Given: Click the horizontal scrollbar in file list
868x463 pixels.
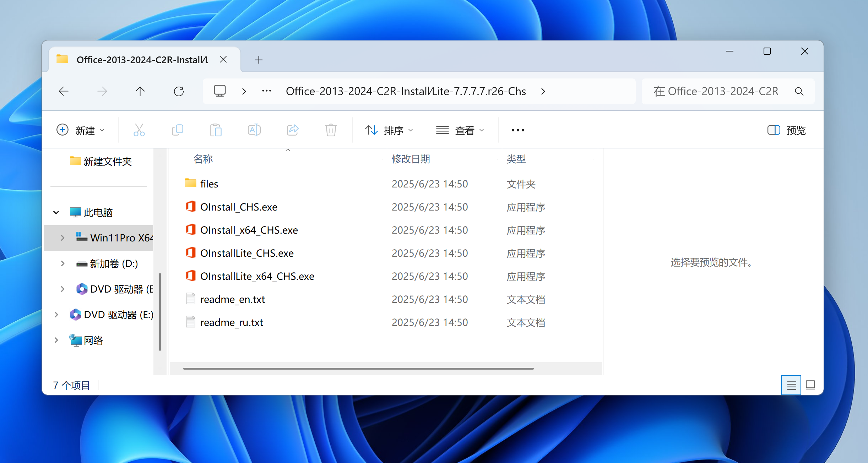Looking at the screenshot, I should (358, 369).
